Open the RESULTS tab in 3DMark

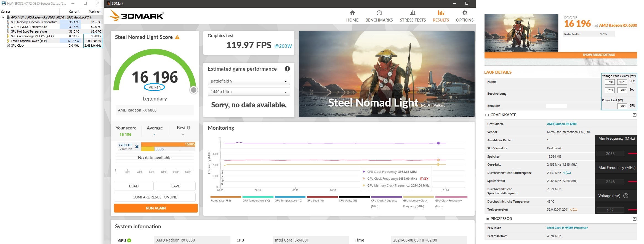(x=441, y=16)
